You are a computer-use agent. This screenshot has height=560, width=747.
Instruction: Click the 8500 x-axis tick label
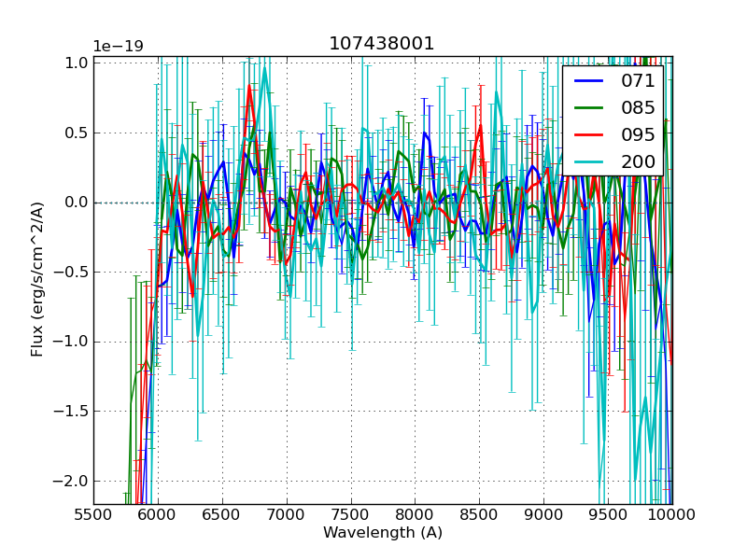(x=479, y=514)
